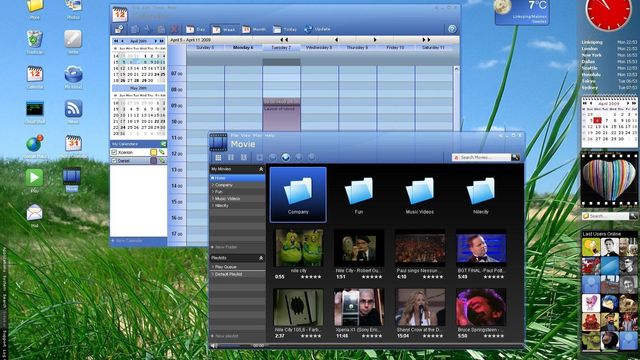Click the search magnifier button in Movie

(x=516, y=157)
